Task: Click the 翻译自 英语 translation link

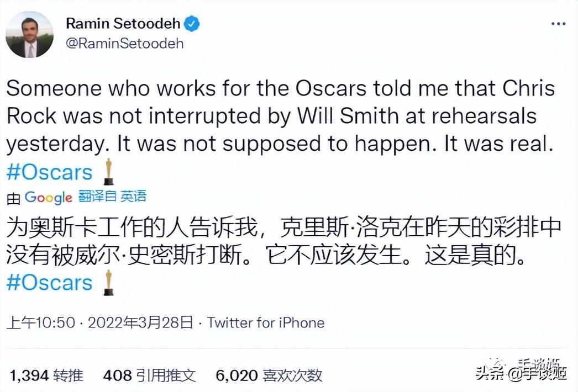Action: tap(113, 197)
